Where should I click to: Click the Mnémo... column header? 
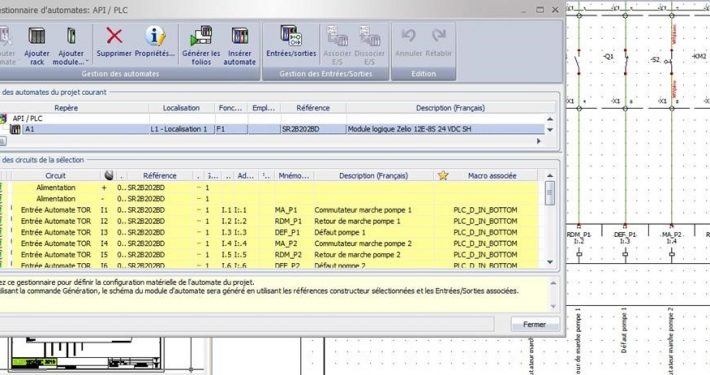[x=293, y=175]
